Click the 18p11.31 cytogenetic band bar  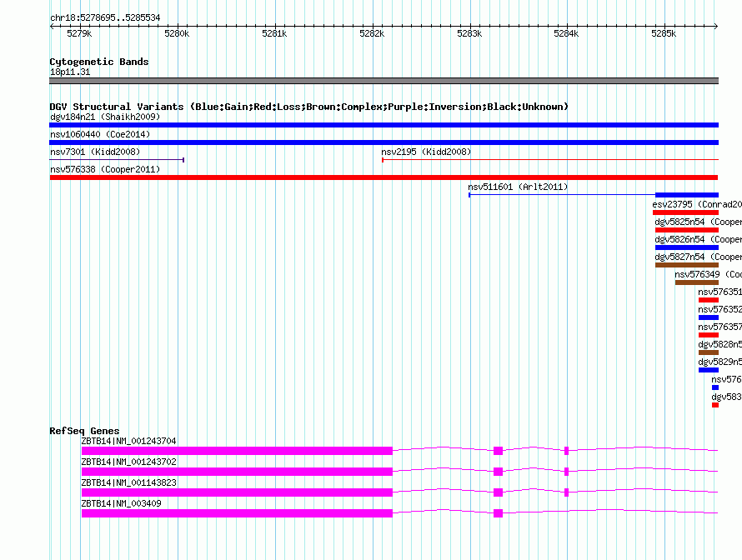(x=384, y=81)
